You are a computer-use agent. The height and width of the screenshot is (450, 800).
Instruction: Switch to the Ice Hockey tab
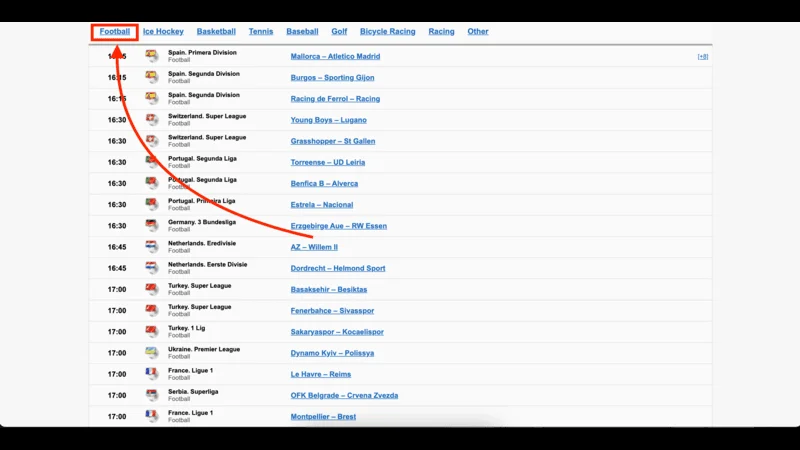(x=163, y=32)
